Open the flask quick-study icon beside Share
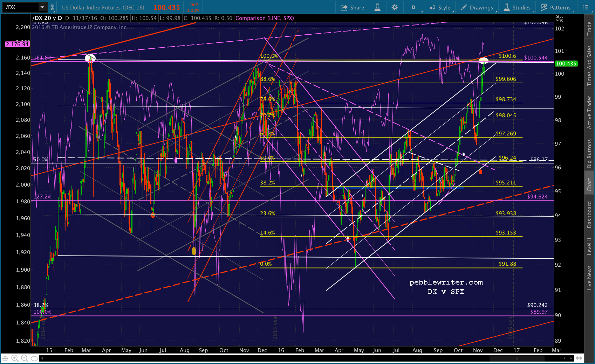This screenshot has height=364, width=595. (377, 7)
